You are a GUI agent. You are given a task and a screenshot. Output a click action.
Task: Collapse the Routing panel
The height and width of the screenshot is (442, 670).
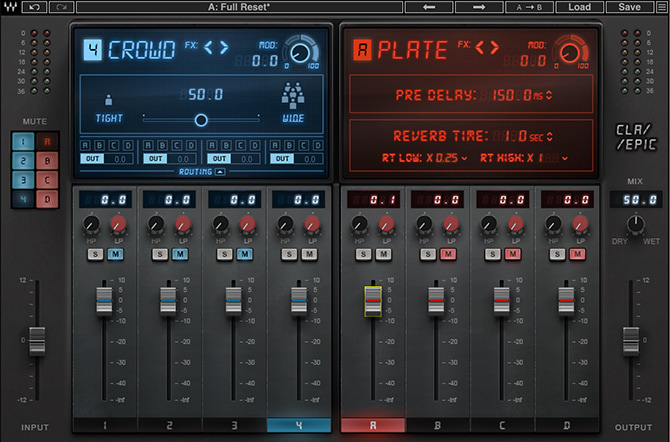click(x=220, y=172)
